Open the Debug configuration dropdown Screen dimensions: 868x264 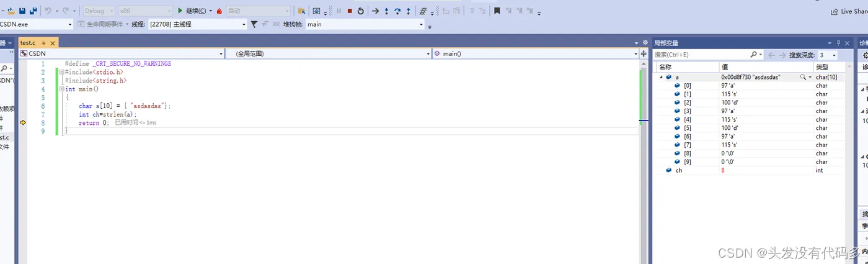99,11
